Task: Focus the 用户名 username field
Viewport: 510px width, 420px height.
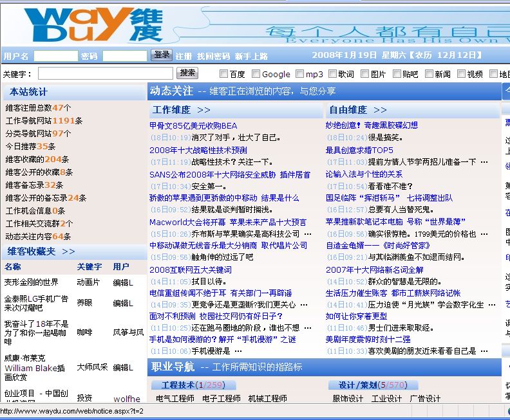Action: click(x=56, y=56)
